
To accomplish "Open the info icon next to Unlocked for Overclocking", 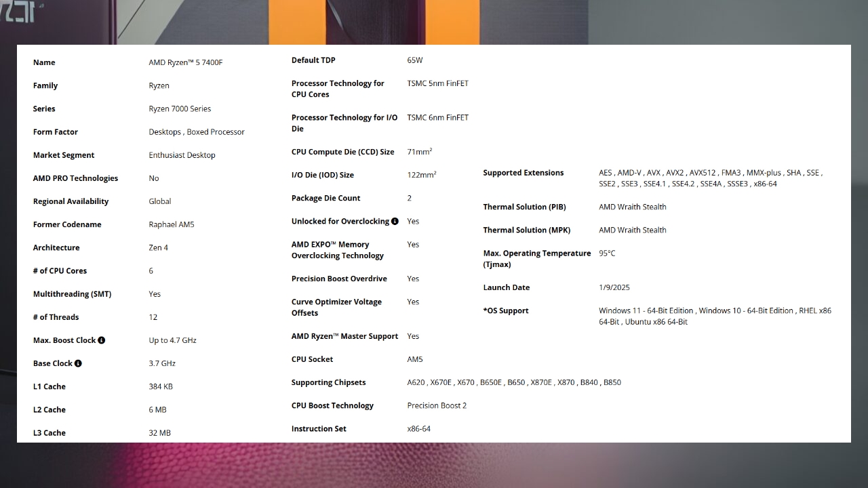I will pos(395,221).
